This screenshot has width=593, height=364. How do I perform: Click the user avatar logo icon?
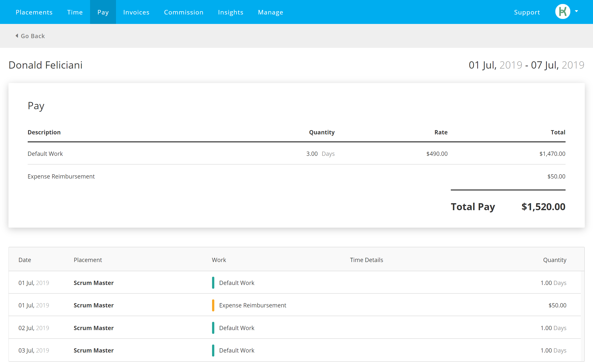click(563, 12)
